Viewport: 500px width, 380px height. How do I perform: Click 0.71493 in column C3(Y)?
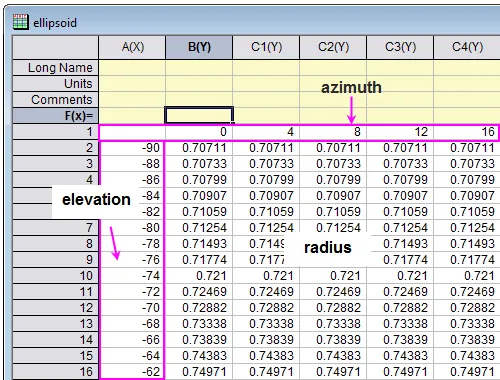[x=400, y=244]
